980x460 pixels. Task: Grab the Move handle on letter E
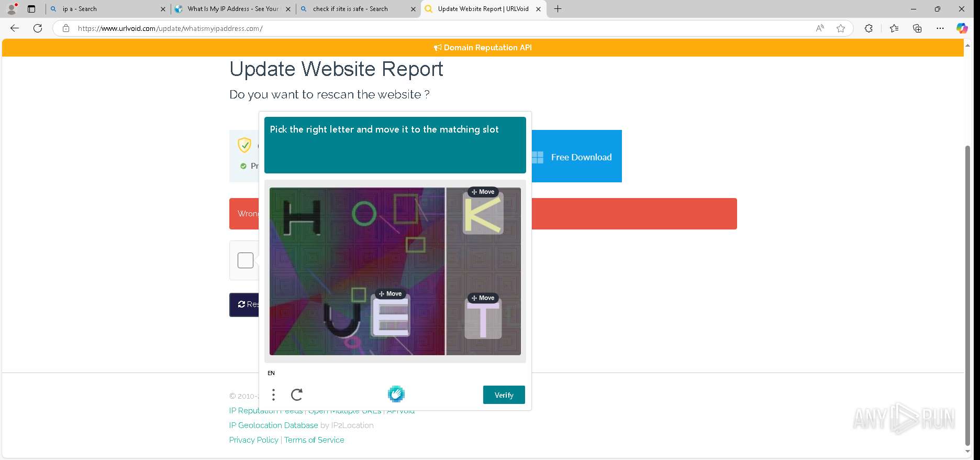point(391,294)
